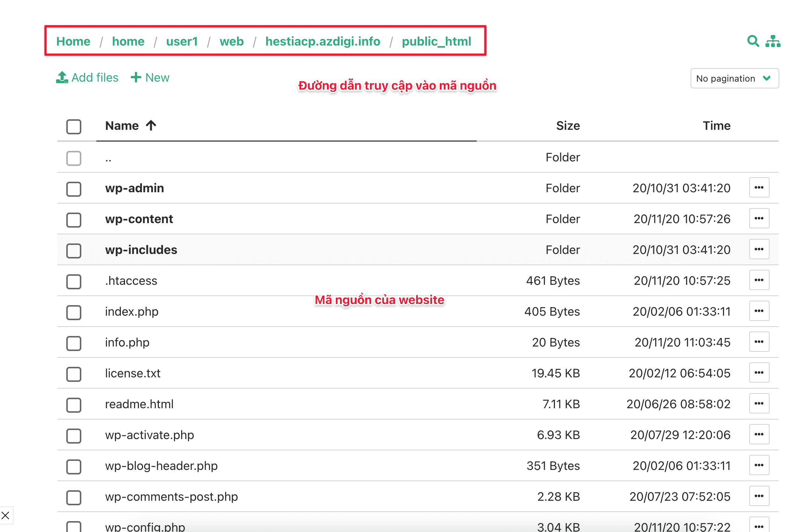The height and width of the screenshot is (532, 811).
Task: Open the actions menu for wp-config.php
Action: coord(759,525)
